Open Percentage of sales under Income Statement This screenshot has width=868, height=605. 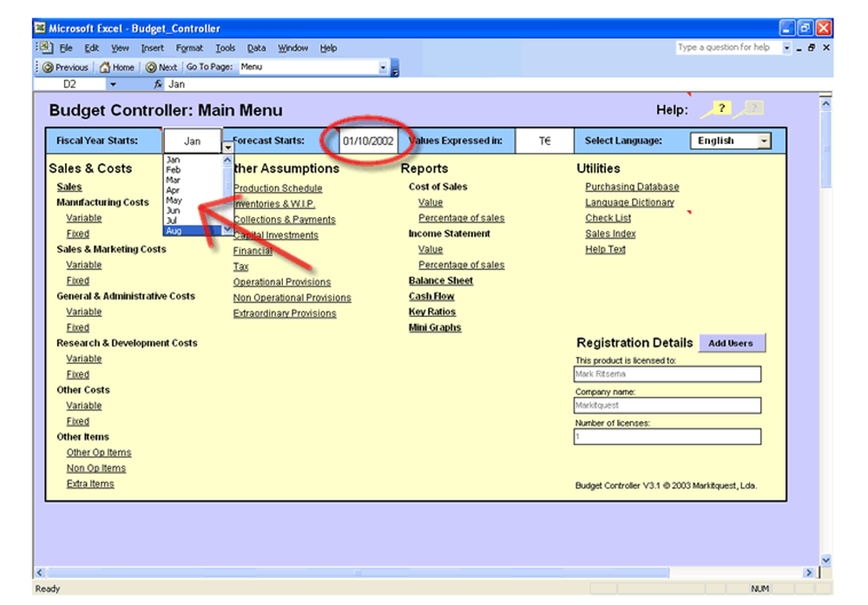(x=462, y=265)
